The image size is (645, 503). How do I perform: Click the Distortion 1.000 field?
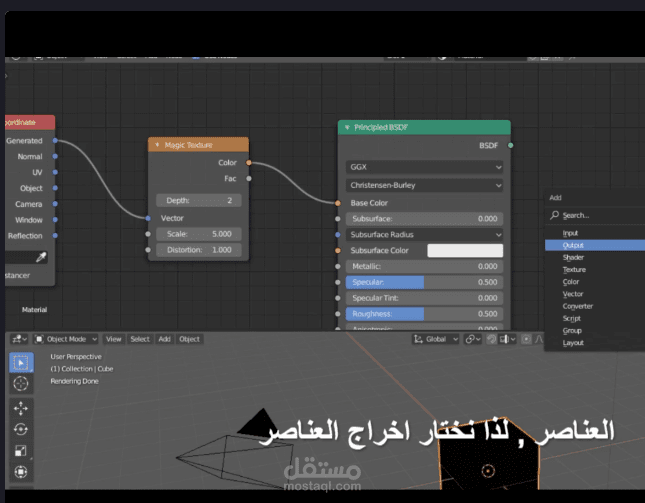tap(199, 250)
